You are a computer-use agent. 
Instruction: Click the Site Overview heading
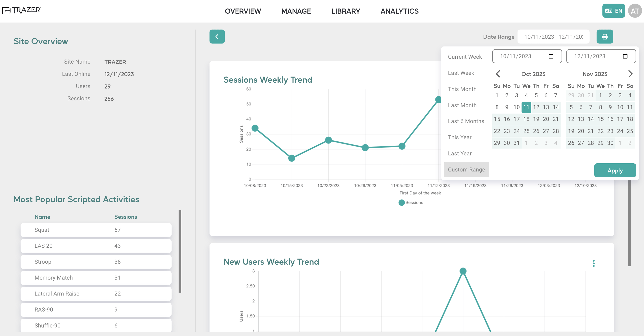(41, 41)
